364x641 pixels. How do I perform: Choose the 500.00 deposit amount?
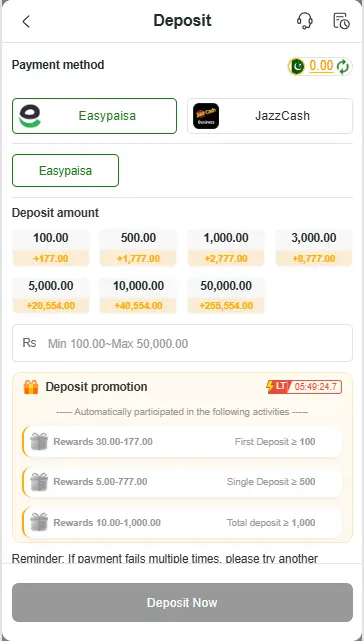[x=138, y=248]
